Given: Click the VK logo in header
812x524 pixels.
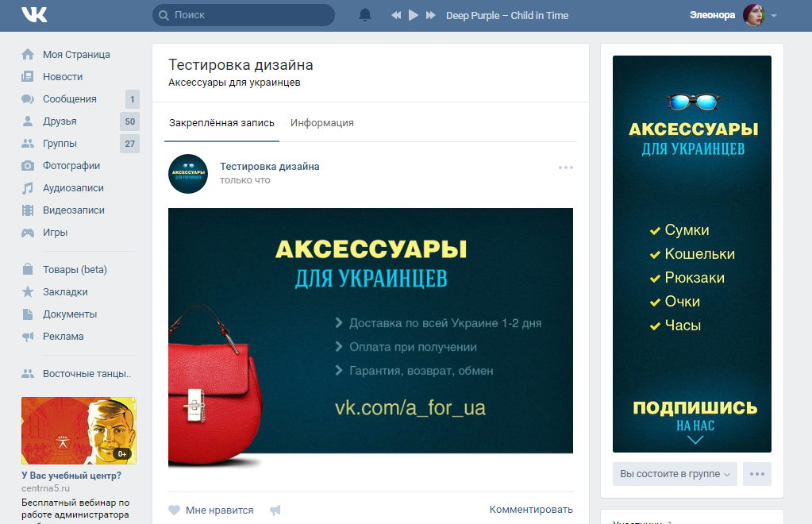Looking at the screenshot, I should 34,14.
